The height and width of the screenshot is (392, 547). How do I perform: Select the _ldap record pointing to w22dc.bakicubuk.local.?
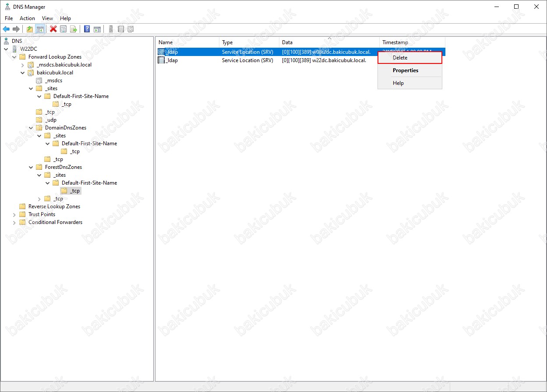(x=300, y=60)
